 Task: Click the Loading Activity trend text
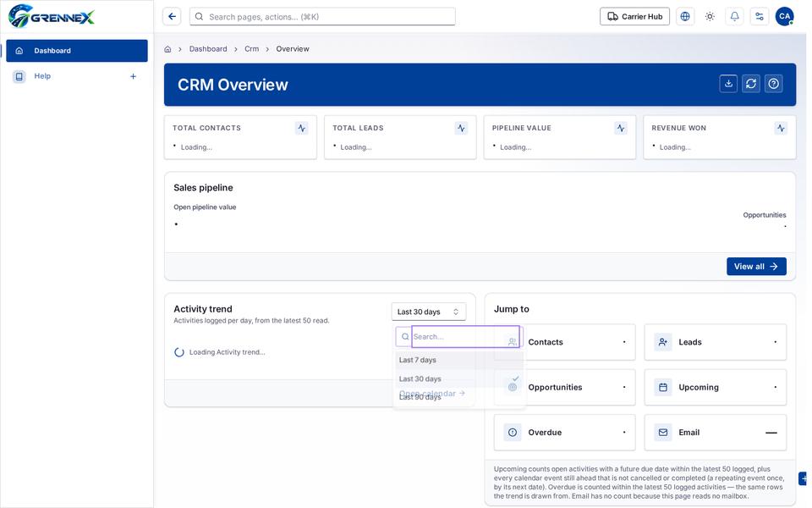click(x=228, y=352)
